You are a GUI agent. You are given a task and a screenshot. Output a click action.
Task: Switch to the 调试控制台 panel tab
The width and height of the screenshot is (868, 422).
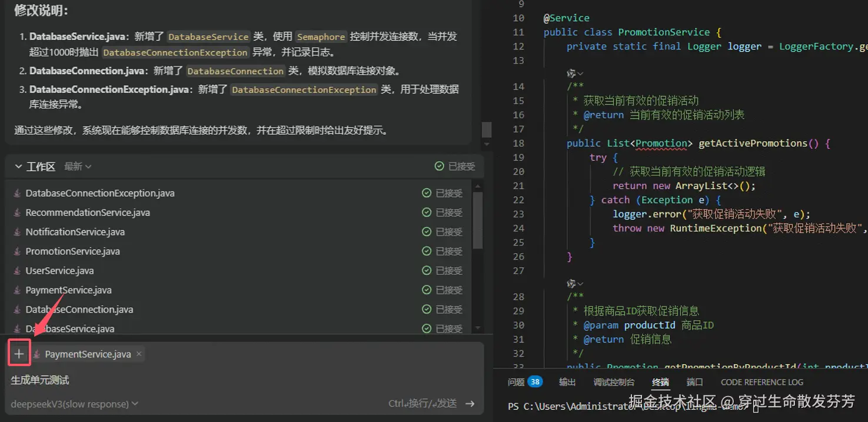(614, 382)
